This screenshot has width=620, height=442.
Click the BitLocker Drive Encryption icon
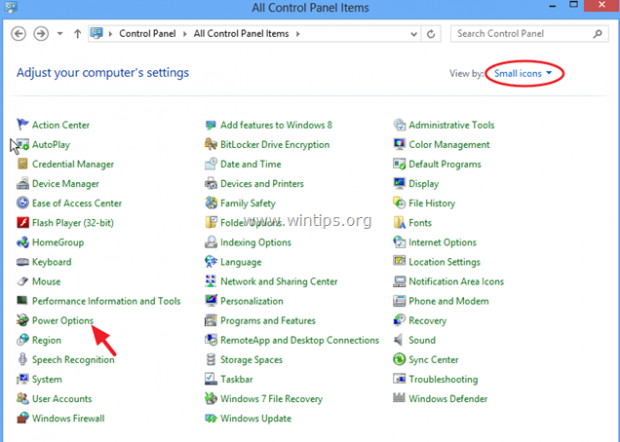point(211,145)
